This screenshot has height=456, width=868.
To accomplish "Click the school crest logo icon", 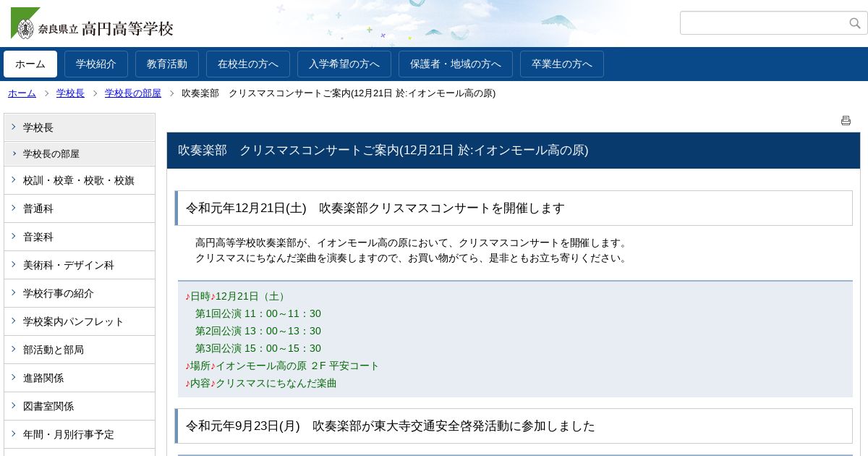I will [25, 24].
